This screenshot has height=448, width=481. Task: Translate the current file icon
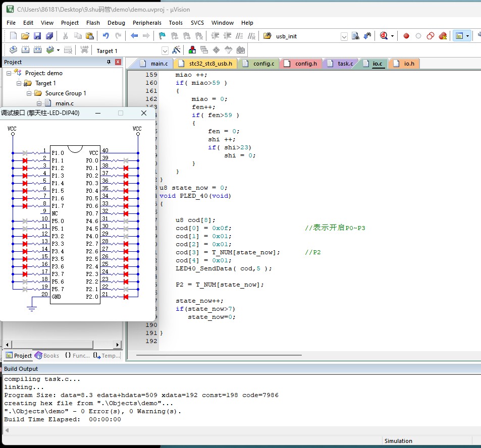pyautogui.click(x=13, y=49)
